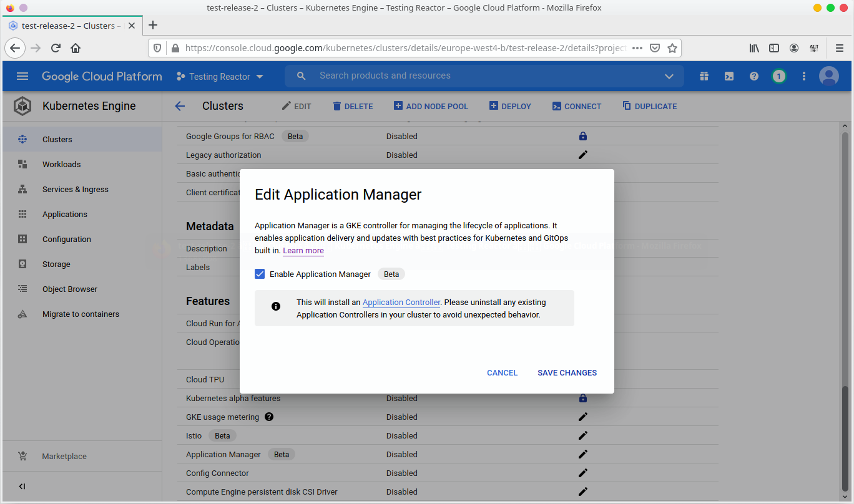Open the Firefox application menu
The height and width of the screenshot is (504, 854).
coord(839,48)
